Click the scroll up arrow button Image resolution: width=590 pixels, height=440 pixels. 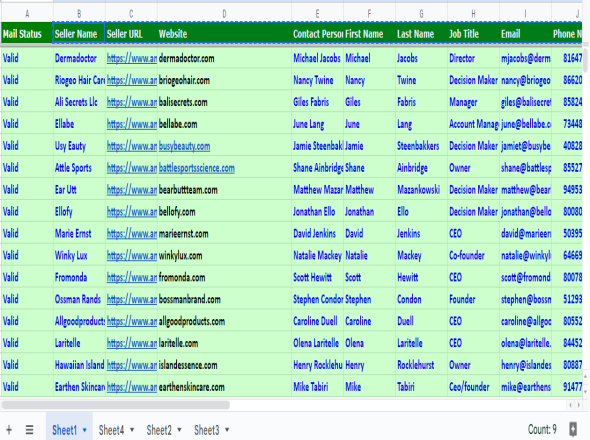(x=585, y=376)
